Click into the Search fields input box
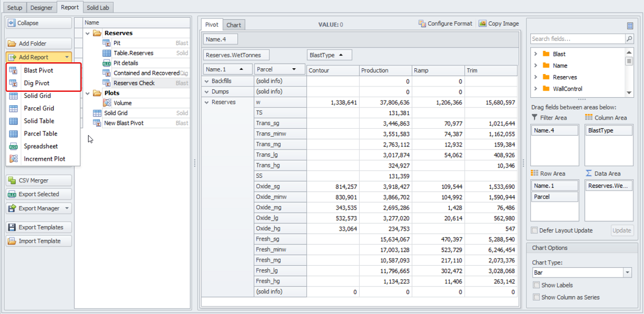644x314 pixels. tap(577, 39)
